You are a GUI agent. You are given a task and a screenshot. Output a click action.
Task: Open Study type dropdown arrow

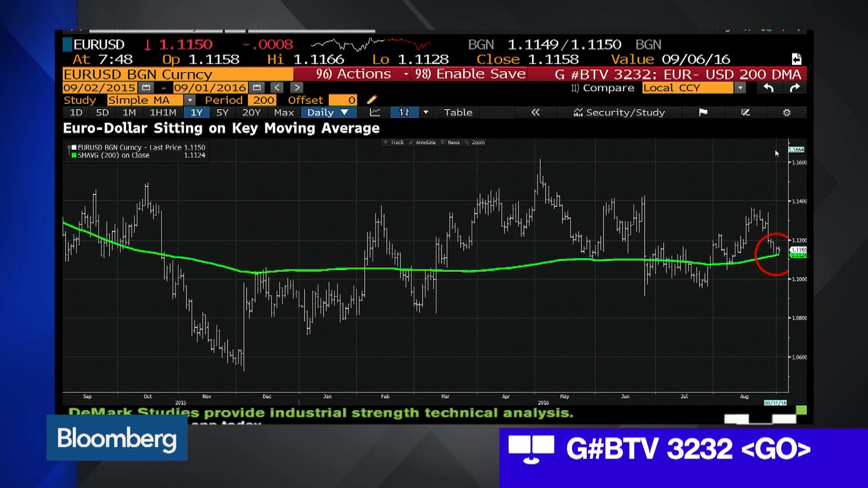[190, 100]
